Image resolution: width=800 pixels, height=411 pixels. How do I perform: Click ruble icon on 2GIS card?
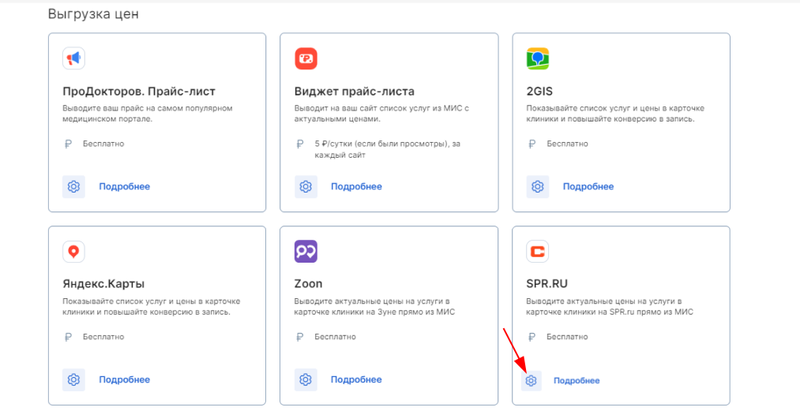coord(532,144)
